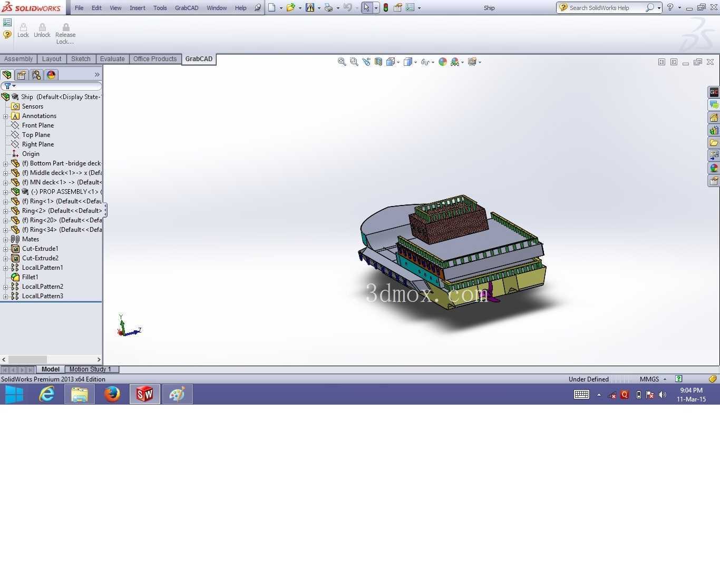Open the filter dropdown in feature tree
This screenshot has height=588, width=720.
tap(14, 86)
